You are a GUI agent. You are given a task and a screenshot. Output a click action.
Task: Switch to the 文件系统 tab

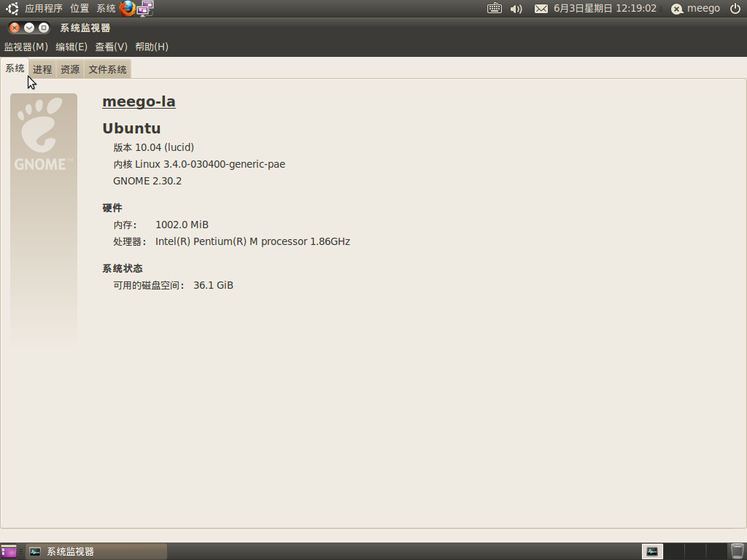click(108, 69)
